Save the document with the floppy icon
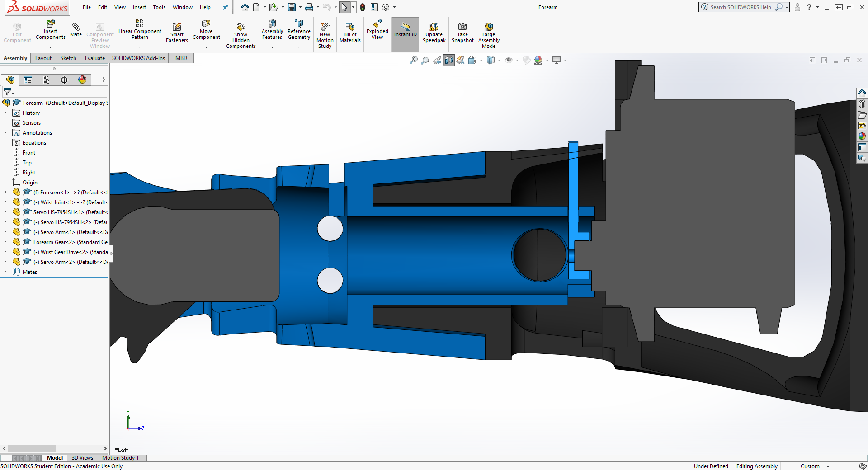868x470 pixels. coord(292,7)
